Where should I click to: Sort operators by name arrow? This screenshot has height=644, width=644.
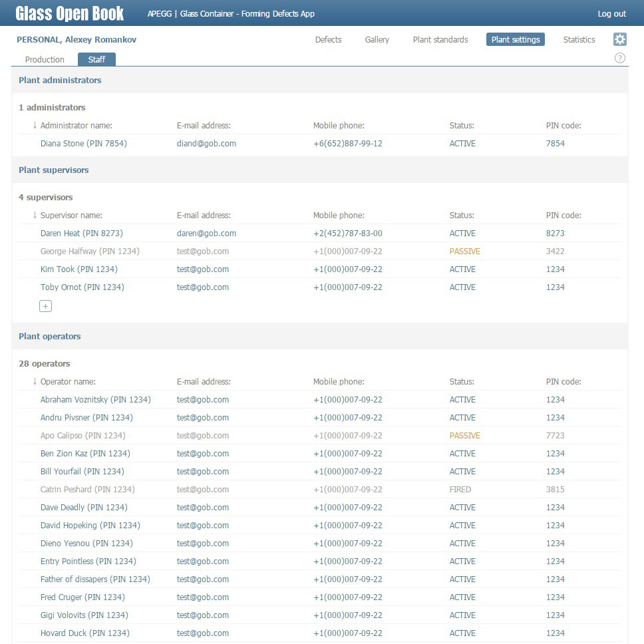pyautogui.click(x=35, y=382)
